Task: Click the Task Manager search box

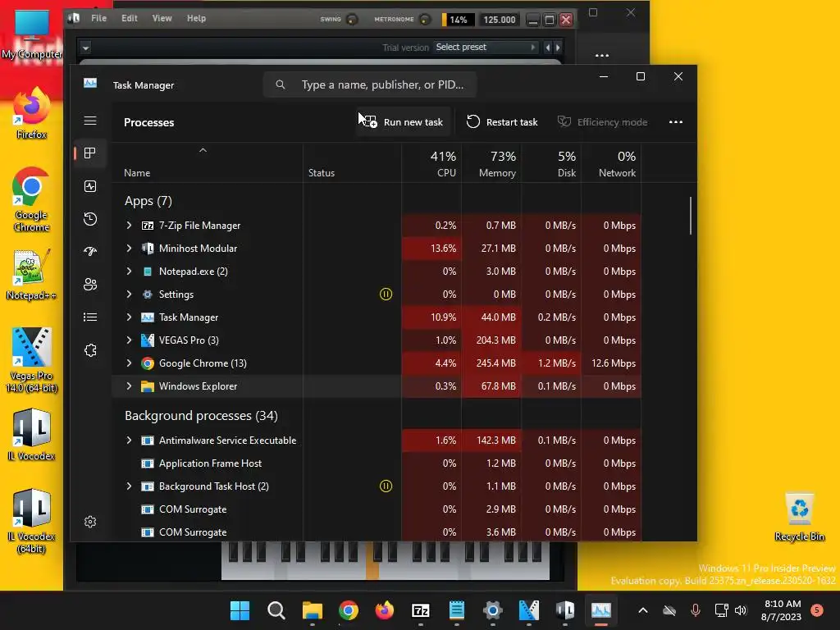Action: point(370,84)
